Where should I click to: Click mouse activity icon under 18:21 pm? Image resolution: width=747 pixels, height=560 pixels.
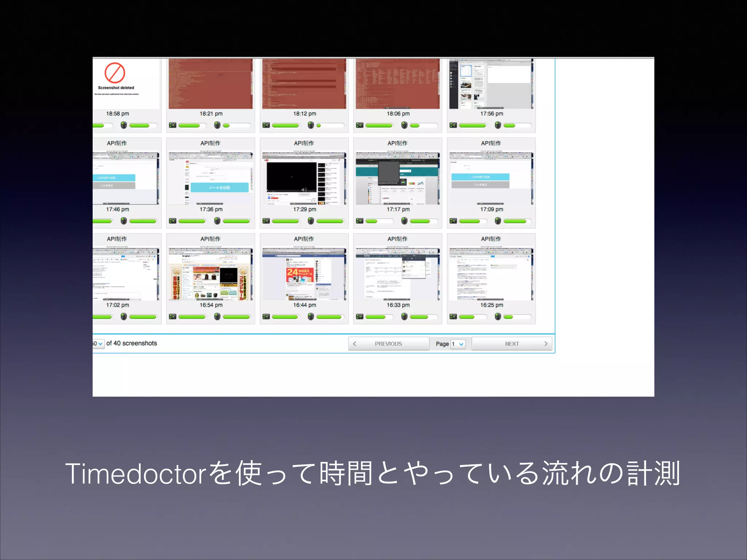(x=217, y=125)
